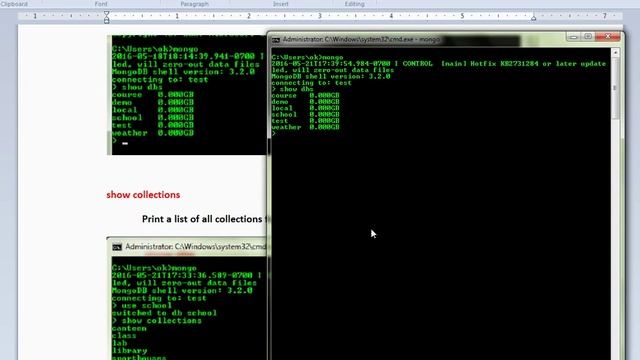This screenshot has height=360, width=640.
Task: Click 'course 0.000GB' row in front cmd window
Action: 305,96
